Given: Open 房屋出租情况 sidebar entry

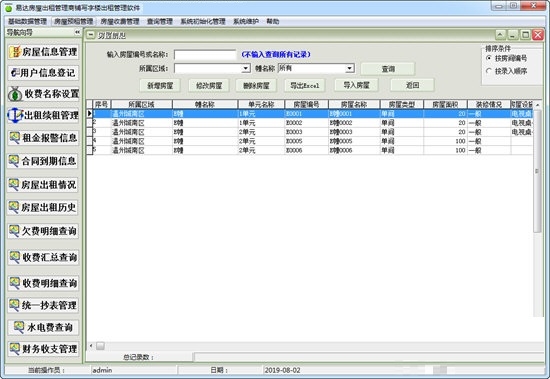Looking at the screenshot, I should 43,185.
